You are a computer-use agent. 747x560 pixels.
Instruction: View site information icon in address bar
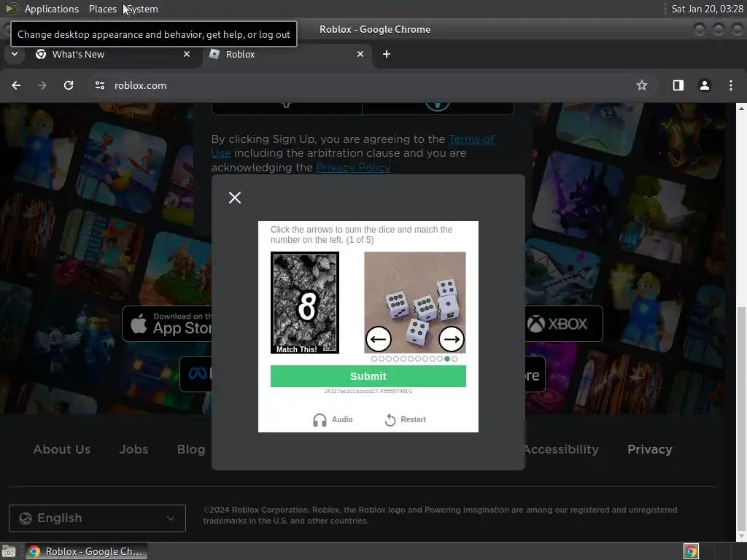[x=99, y=85]
